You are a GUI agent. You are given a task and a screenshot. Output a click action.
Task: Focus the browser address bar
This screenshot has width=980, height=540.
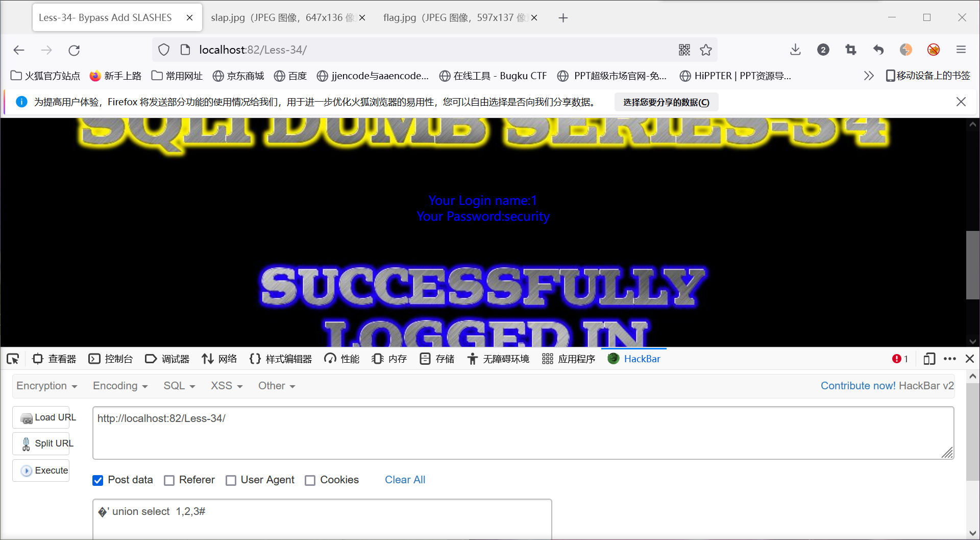click(x=434, y=50)
